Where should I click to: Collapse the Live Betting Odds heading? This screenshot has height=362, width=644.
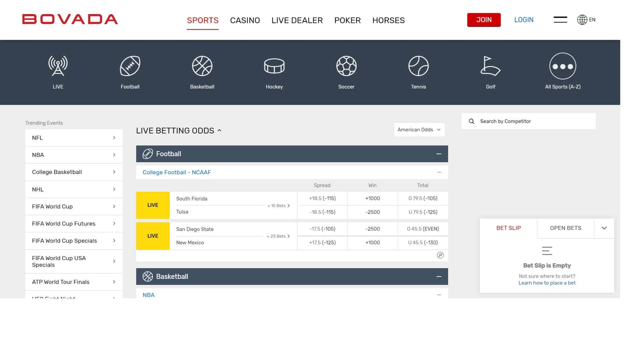pyautogui.click(x=219, y=131)
